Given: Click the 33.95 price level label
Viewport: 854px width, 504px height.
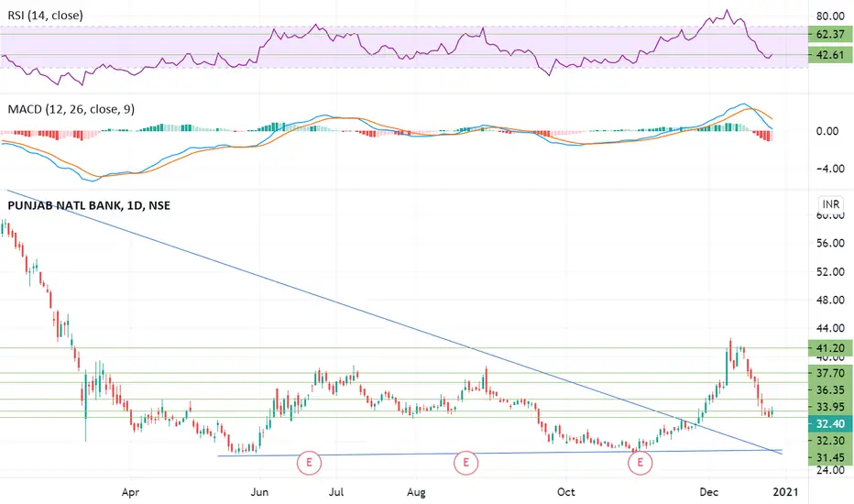Looking at the screenshot, I should click(x=830, y=407).
